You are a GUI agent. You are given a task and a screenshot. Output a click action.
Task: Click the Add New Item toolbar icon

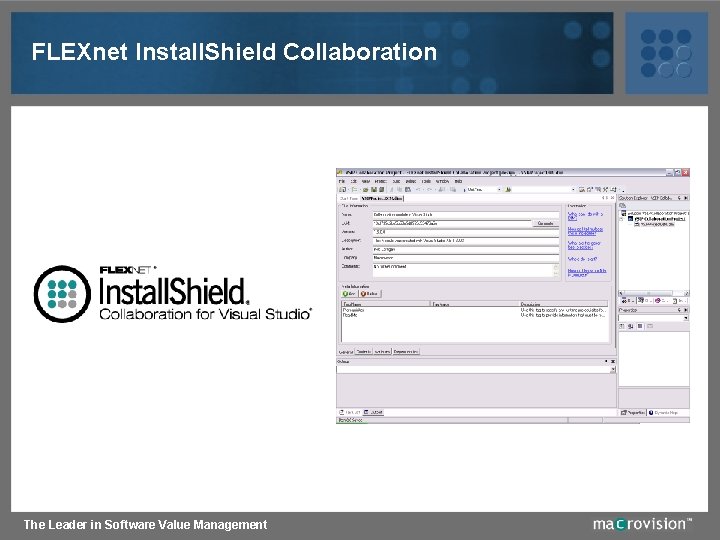[x=354, y=190]
